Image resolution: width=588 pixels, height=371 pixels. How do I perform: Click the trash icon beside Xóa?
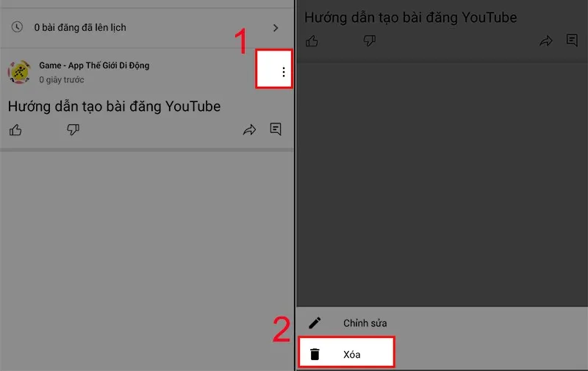pos(315,354)
